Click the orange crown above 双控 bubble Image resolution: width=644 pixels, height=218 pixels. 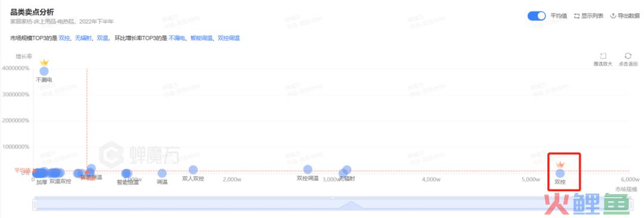coord(560,164)
